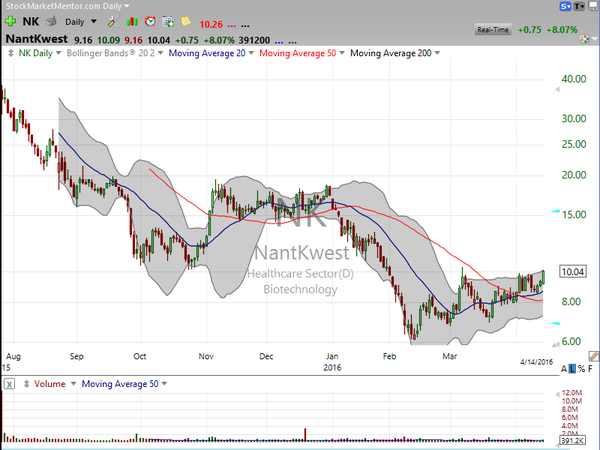Click the grey triangle marker near 6.00
Screen dimensions: 600x450
point(555,345)
